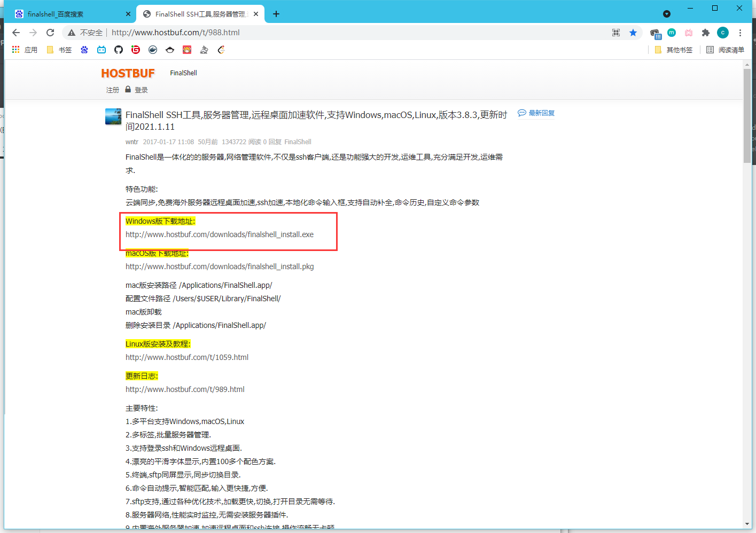756x533 pixels.
Task: Open the Chrome three-dot menu
Action: (740, 33)
